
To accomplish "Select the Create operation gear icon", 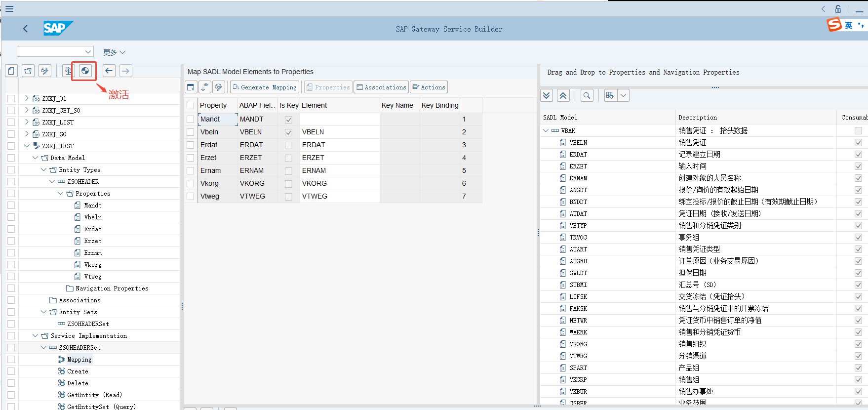I will pyautogui.click(x=61, y=371).
